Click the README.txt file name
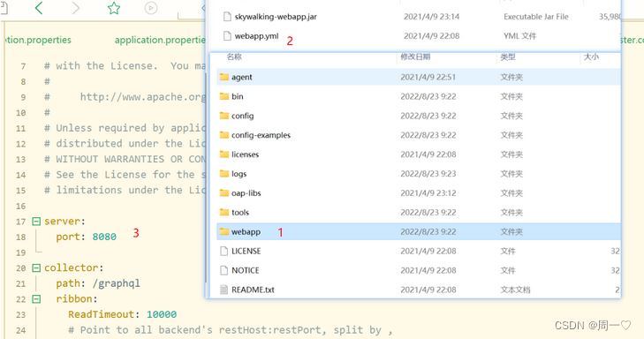 (x=253, y=290)
